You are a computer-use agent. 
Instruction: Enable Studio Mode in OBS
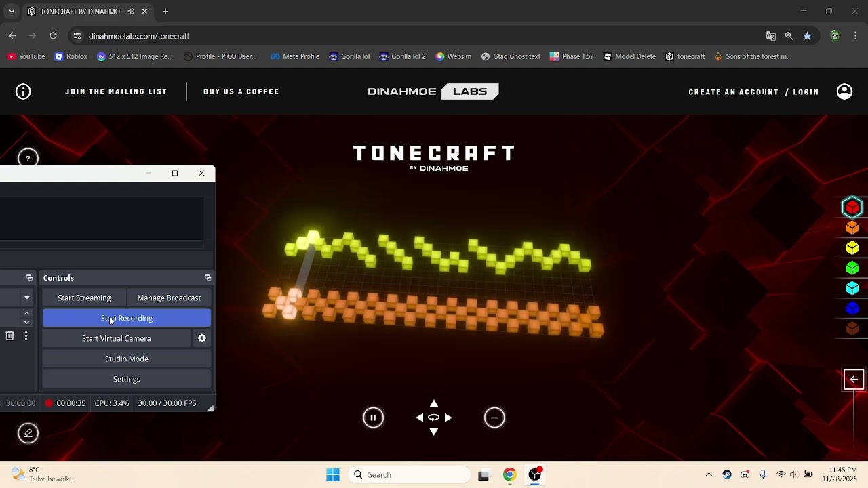coord(127,359)
